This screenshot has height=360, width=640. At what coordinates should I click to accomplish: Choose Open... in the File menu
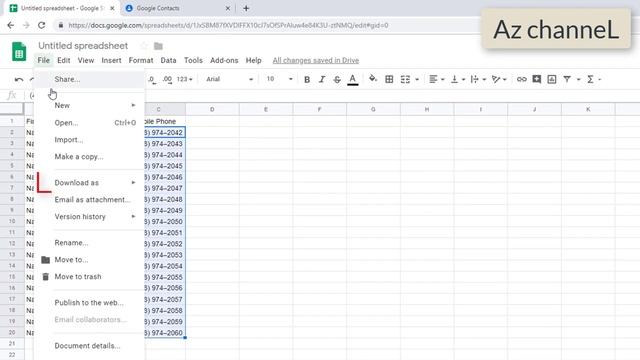(89, 123)
